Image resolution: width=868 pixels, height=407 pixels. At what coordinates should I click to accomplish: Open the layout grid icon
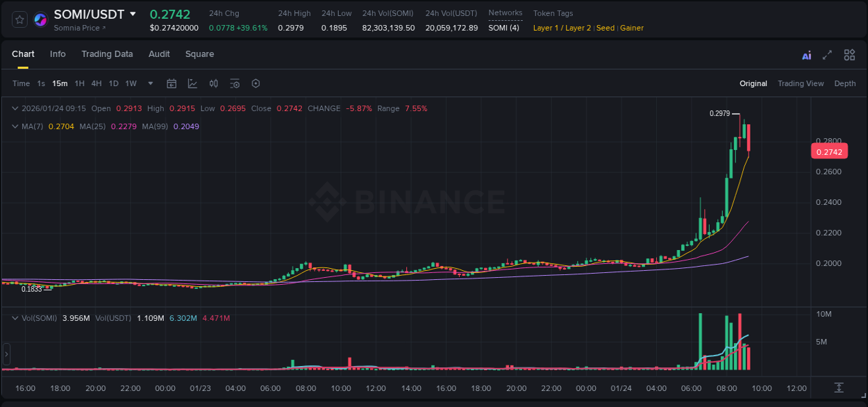click(849, 54)
